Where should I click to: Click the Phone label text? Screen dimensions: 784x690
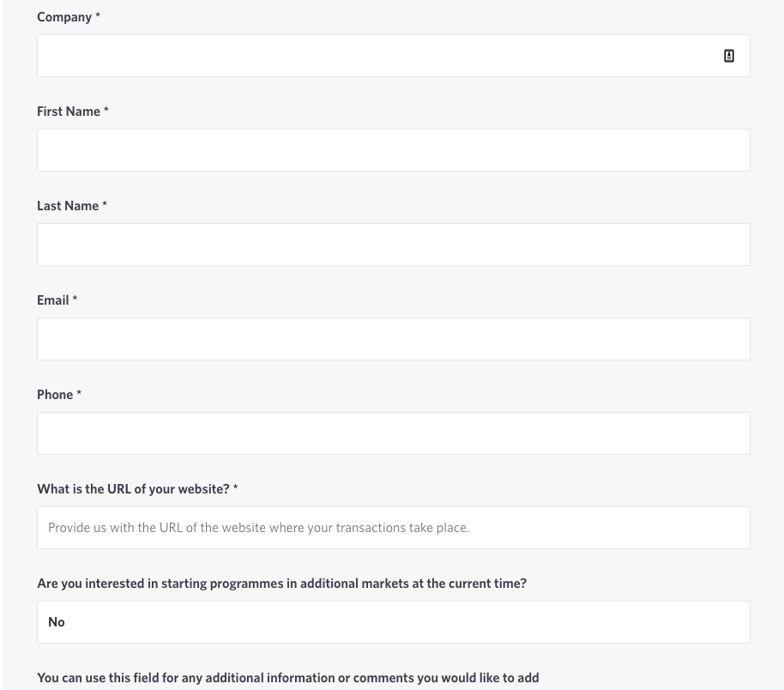click(x=55, y=395)
